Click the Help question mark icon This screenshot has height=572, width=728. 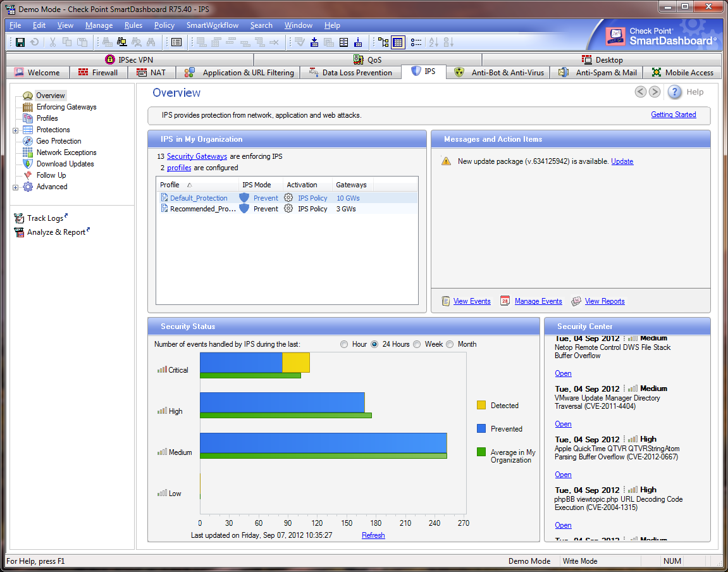675,92
